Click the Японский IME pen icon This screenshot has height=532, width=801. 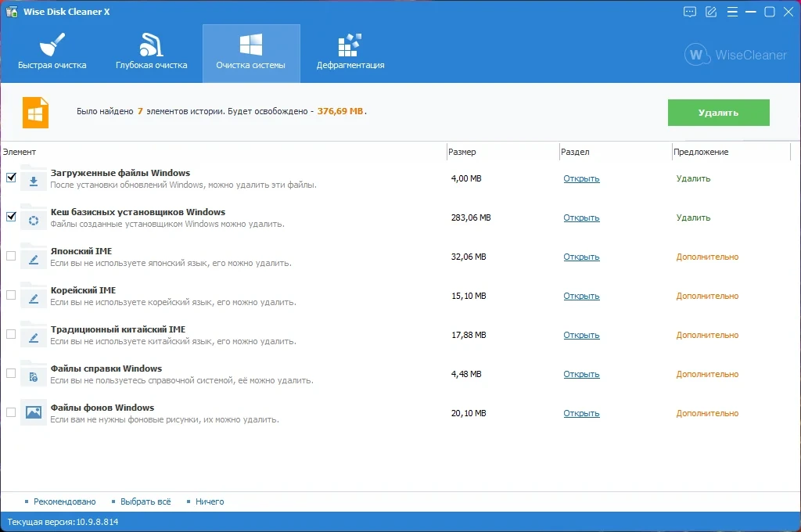[x=34, y=259]
